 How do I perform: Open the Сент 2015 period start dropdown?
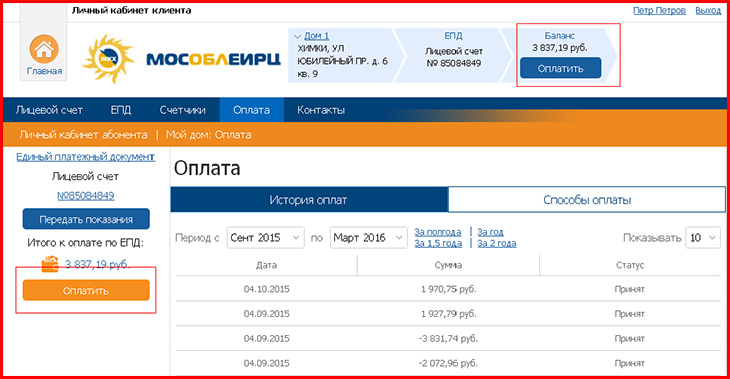265,238
